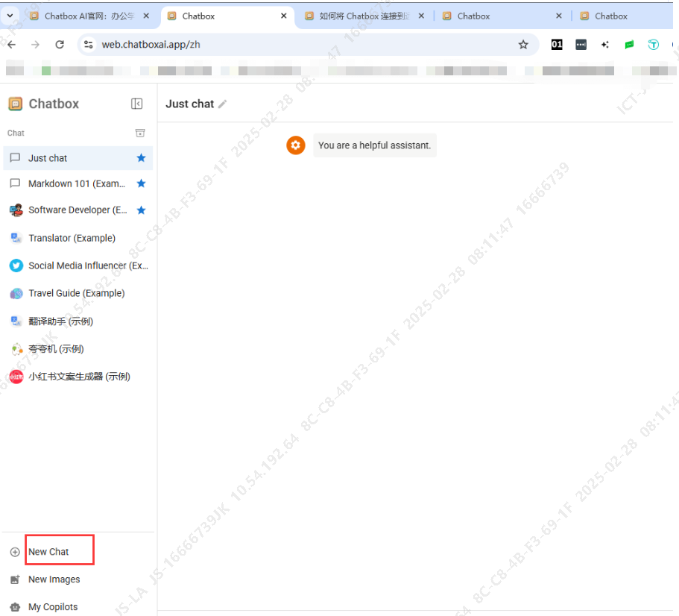Click the Twitter bird icon for Social Media Influencer
679x616 pixels.
tap(16, 265)
